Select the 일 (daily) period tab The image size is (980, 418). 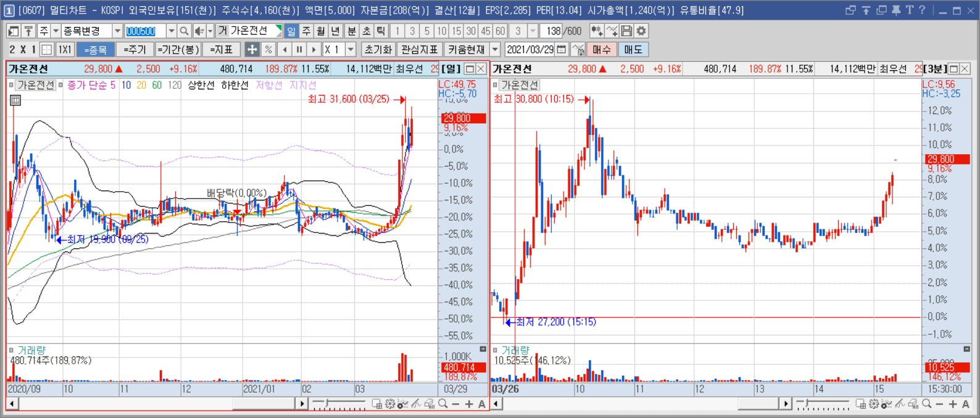[x=291, y=31]
